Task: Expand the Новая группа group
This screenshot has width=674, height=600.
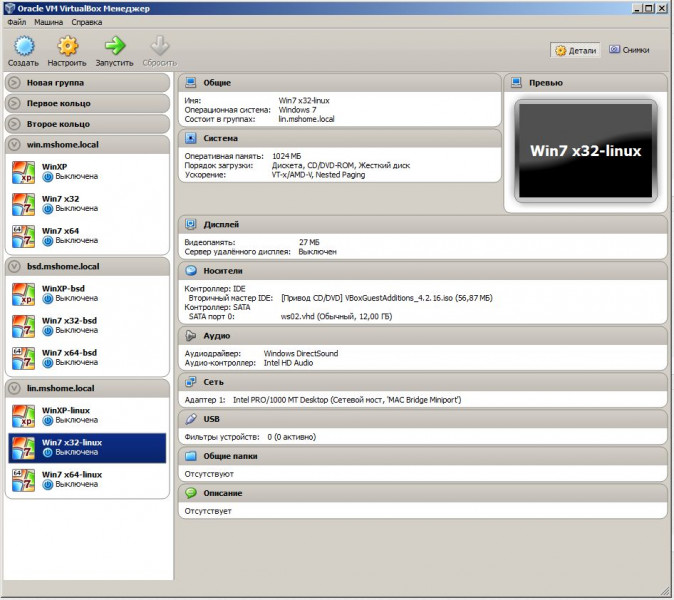Action: (14, 83)
